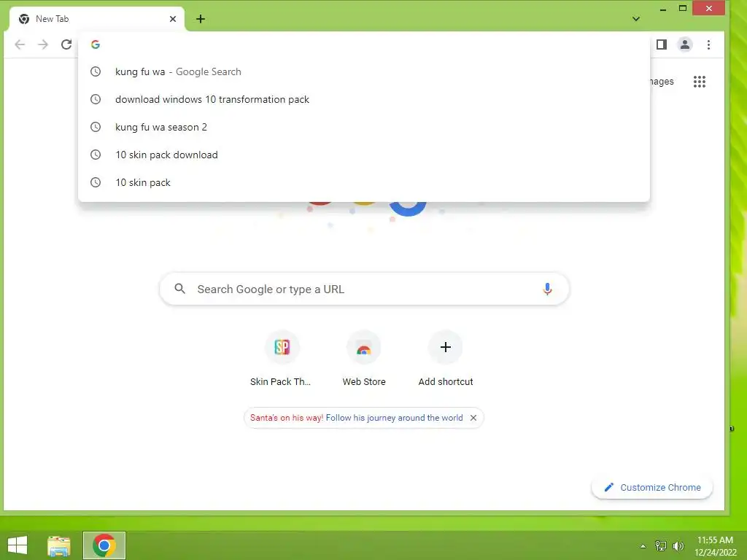This screenshot has width=747, height=560.
Task: Click Add shortcut plus icon
Action: [446, 347]
